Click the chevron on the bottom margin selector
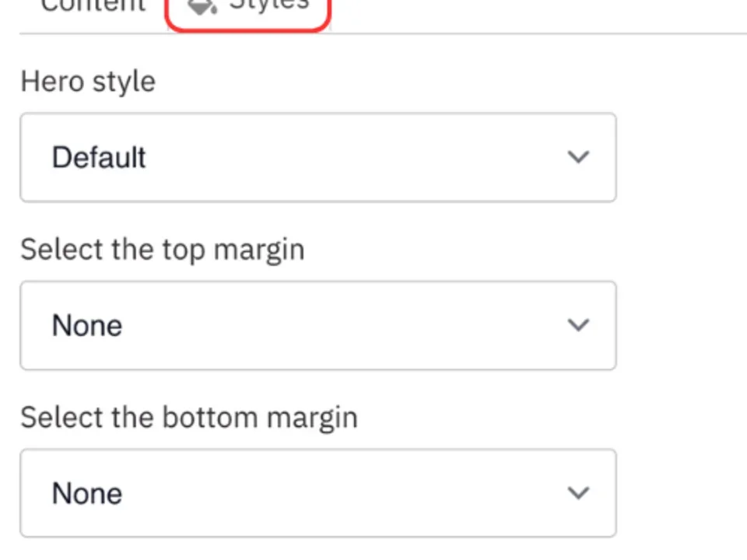 [578, 493]
